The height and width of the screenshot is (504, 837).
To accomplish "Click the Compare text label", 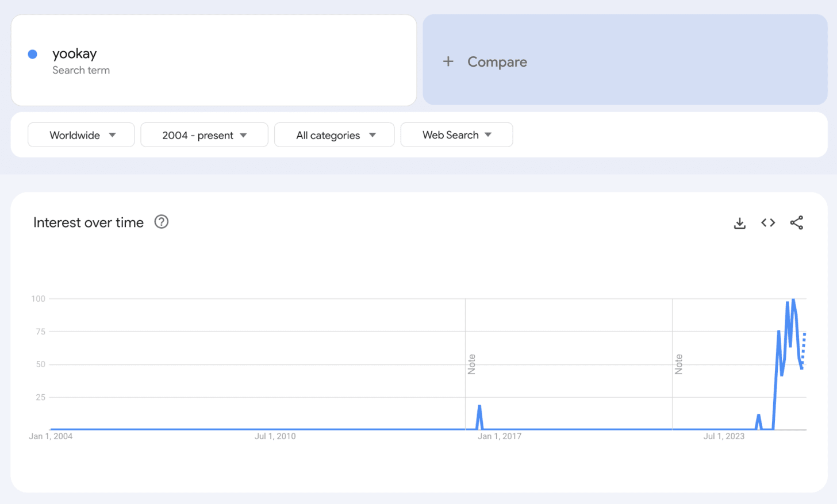I will [497, 62].
